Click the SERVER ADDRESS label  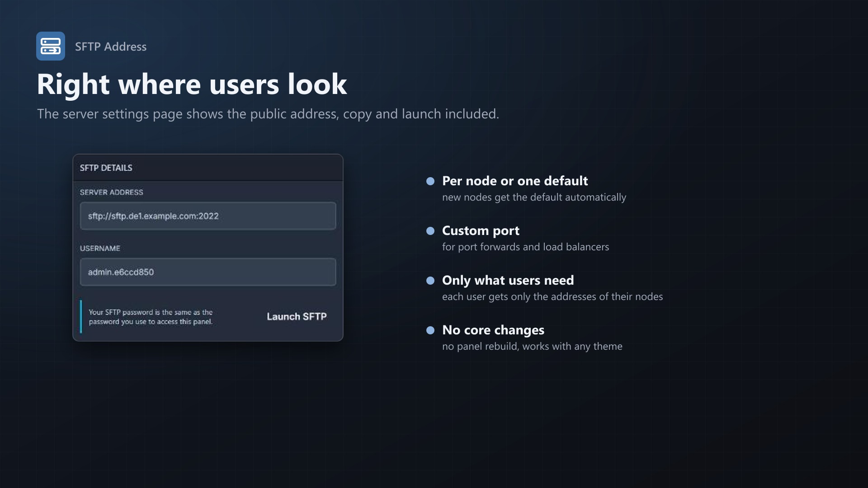click(x=112, y=192)
